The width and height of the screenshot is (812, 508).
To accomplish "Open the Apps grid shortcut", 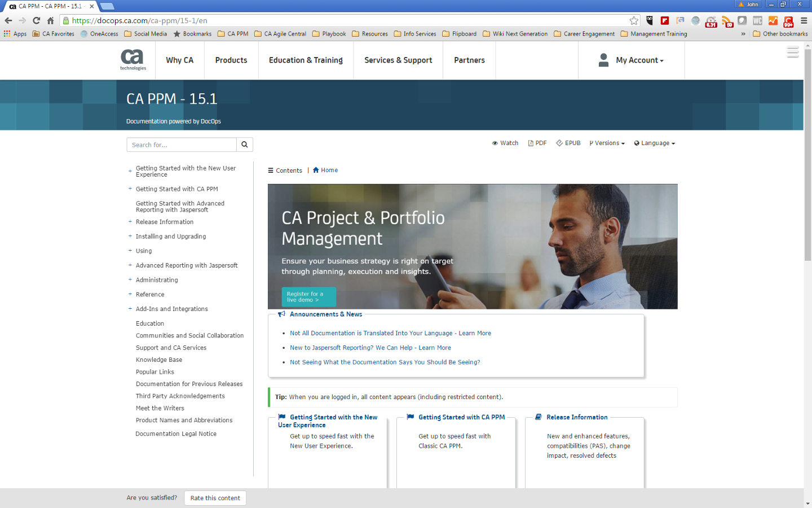I will pyautogui.click(x=15, y=34).
